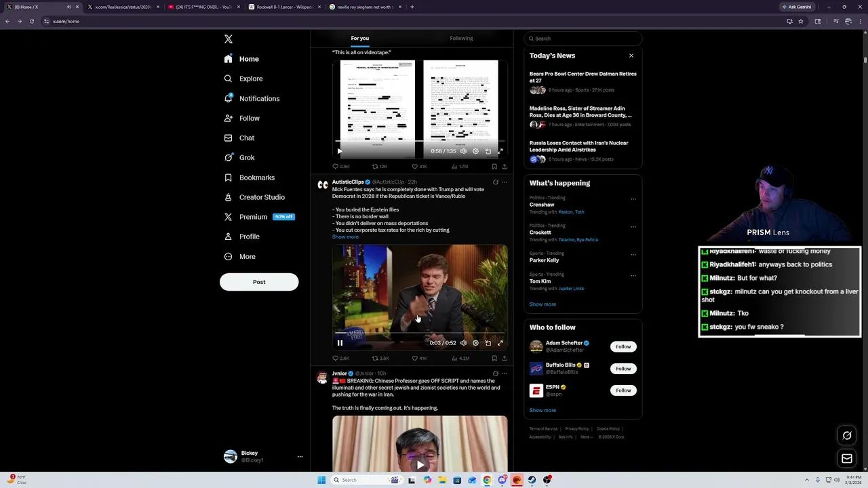The height and width of the screenshot is (488, 868).
Task: Follow Buffalo Bills
Action: click(623, 369)
